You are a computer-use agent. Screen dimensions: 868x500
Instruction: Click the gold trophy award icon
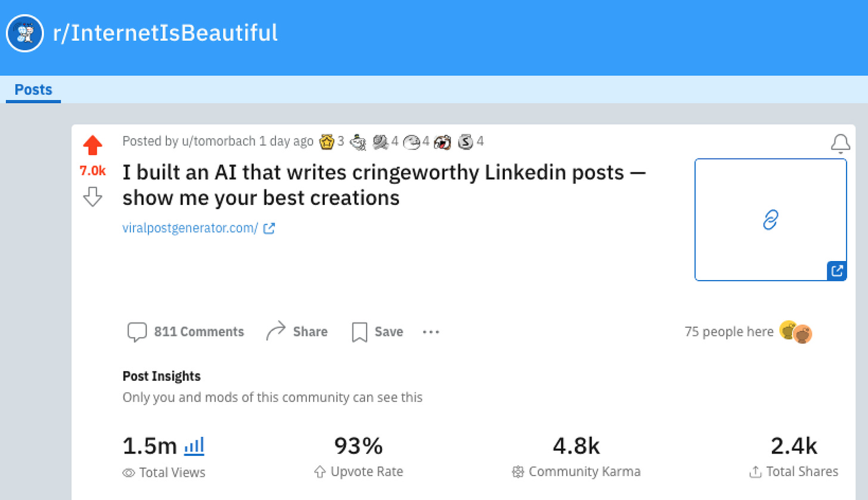click(328, 141)
